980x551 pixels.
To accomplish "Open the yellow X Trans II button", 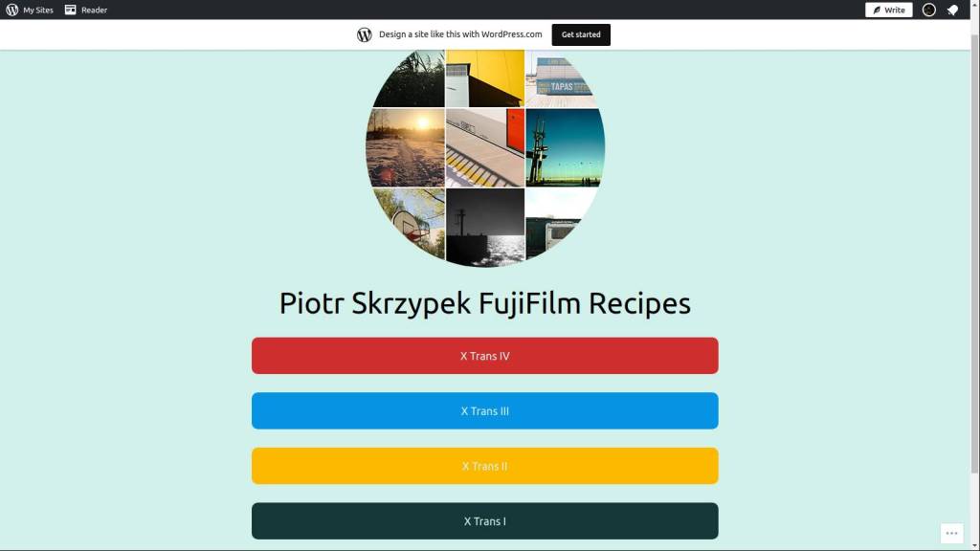I will click(485, 466).
